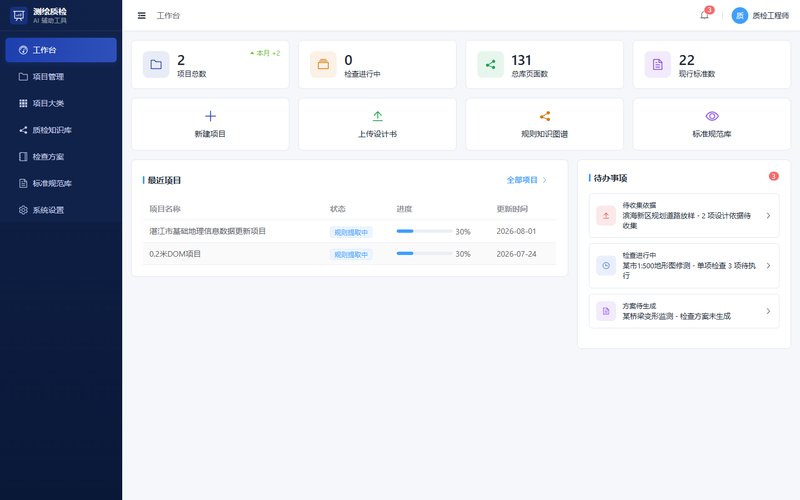This screenshot has height=500, width=800.
Task: Click the purple eye icon for 标准规范库
Action: (x=712, y=116)
